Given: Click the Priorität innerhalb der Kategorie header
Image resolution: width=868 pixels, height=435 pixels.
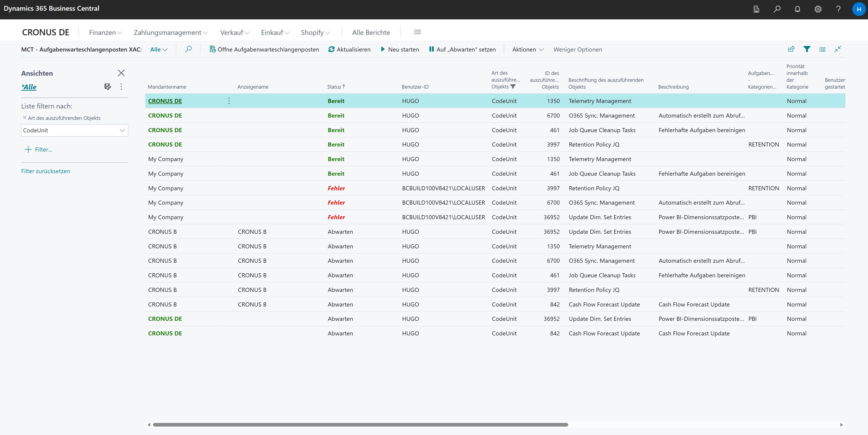Looking at the screenshot, I should (x=797, y=76).
